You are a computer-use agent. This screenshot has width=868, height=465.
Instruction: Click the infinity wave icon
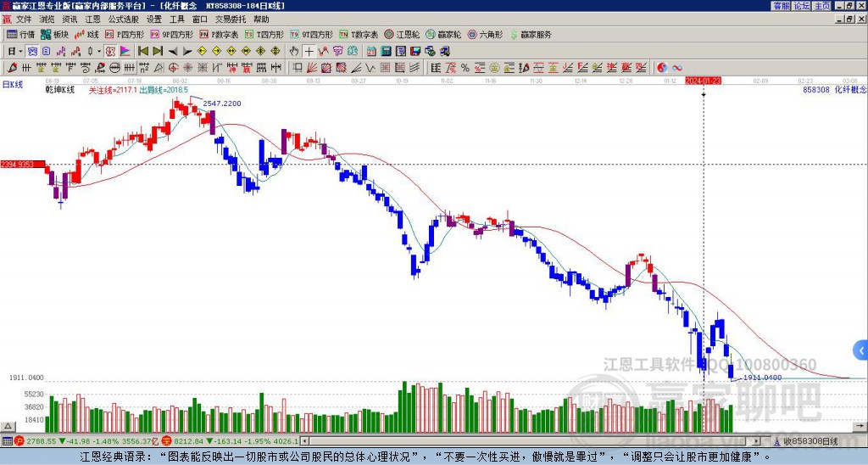pos(677,68)
